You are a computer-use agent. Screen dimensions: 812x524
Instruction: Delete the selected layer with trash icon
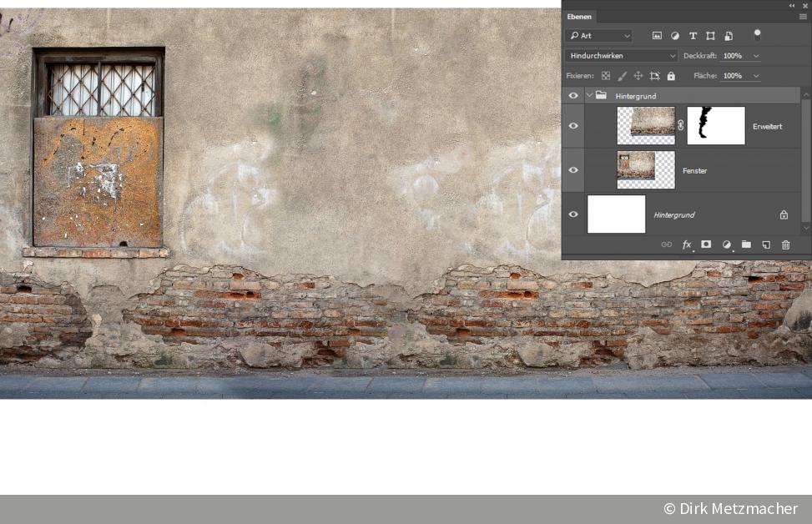pyautogui.click(x=785, y=244)
